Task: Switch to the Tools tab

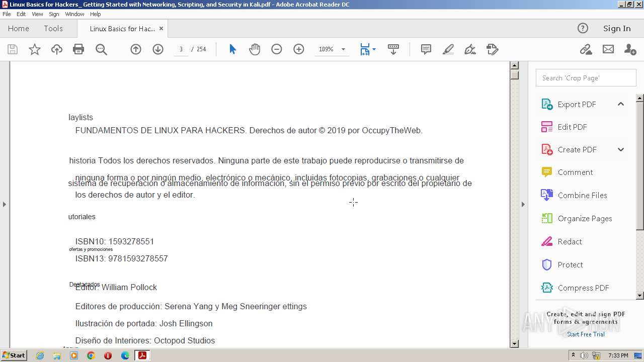Action: tap(53, 29)
